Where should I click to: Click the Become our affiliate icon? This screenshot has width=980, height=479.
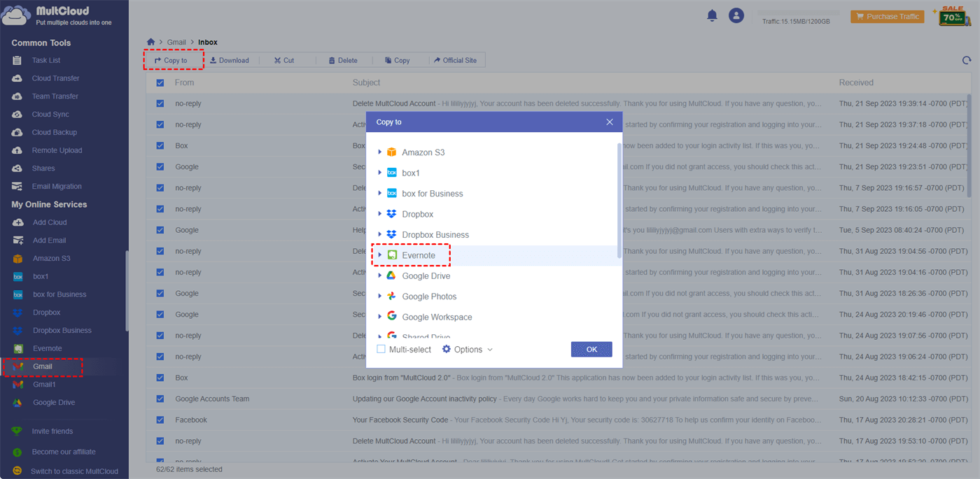(x=17, y=452)
